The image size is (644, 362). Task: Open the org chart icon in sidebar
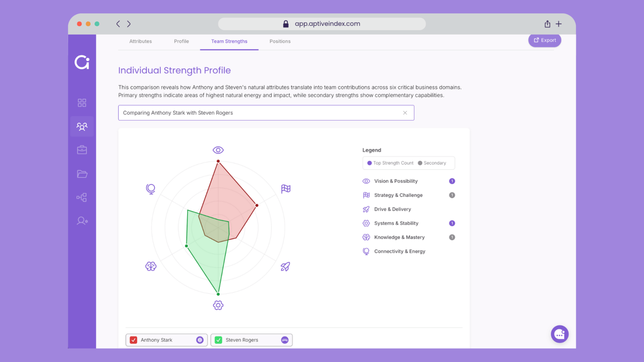[82, 197]
